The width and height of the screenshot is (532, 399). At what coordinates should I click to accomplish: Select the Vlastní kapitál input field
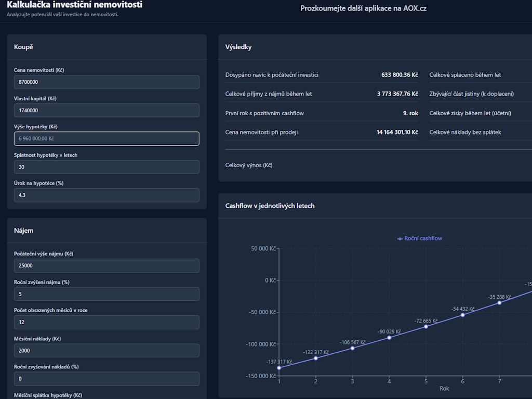click(107, 110)
